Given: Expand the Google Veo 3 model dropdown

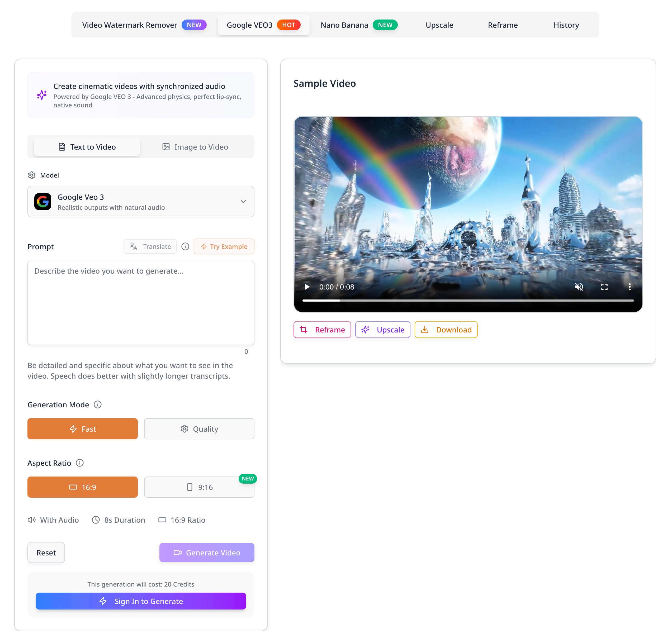Looking at the screenshot, I should pos(243,202).
